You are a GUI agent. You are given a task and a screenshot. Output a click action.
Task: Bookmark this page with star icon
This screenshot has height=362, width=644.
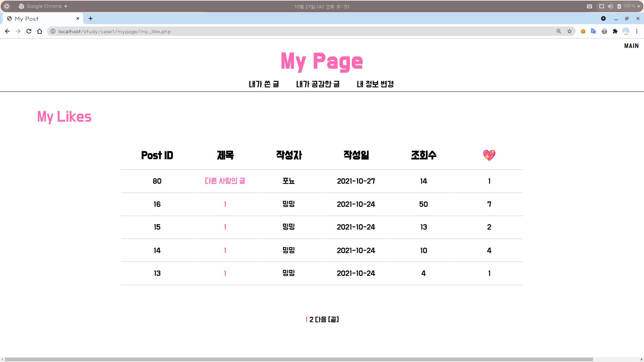point(570,31)
